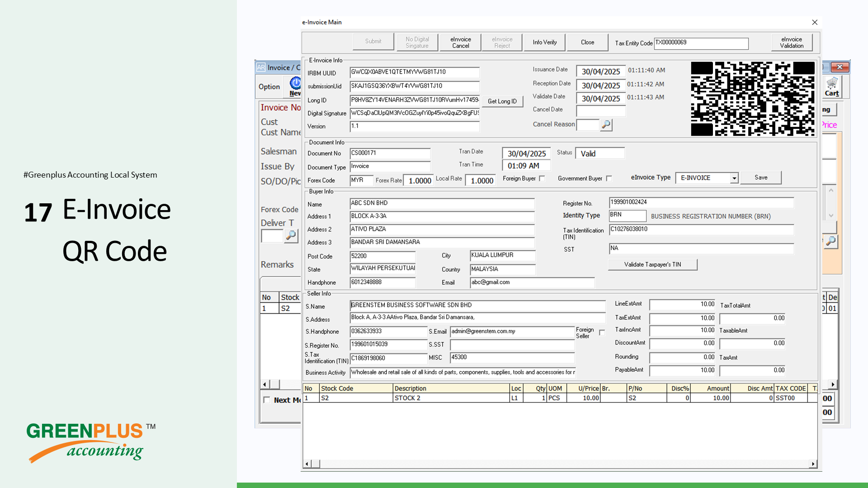Click the Business Activity field
Screen dimensions: 868x488
(462, 372)
